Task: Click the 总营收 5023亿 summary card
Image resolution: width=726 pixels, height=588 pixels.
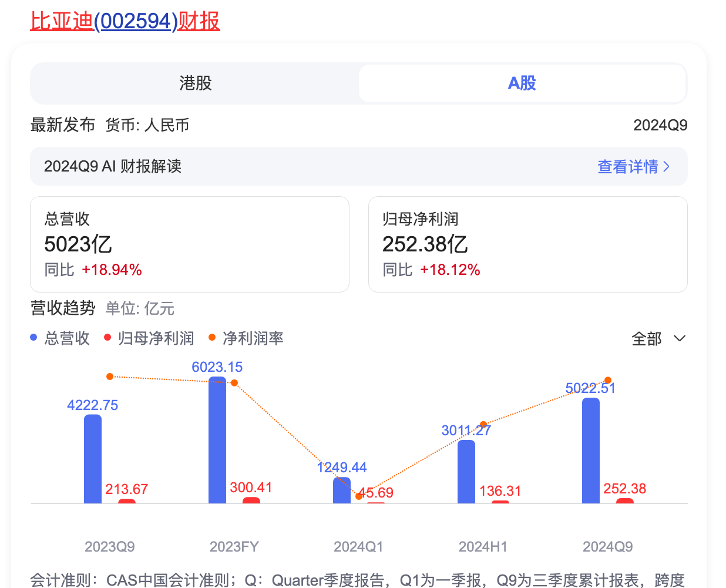Action: tap(190, 244)
